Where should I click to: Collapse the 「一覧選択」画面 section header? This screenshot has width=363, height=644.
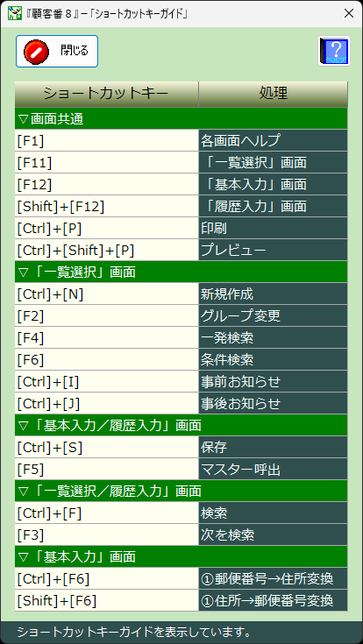pyautogui.click(x=181, y=272)
